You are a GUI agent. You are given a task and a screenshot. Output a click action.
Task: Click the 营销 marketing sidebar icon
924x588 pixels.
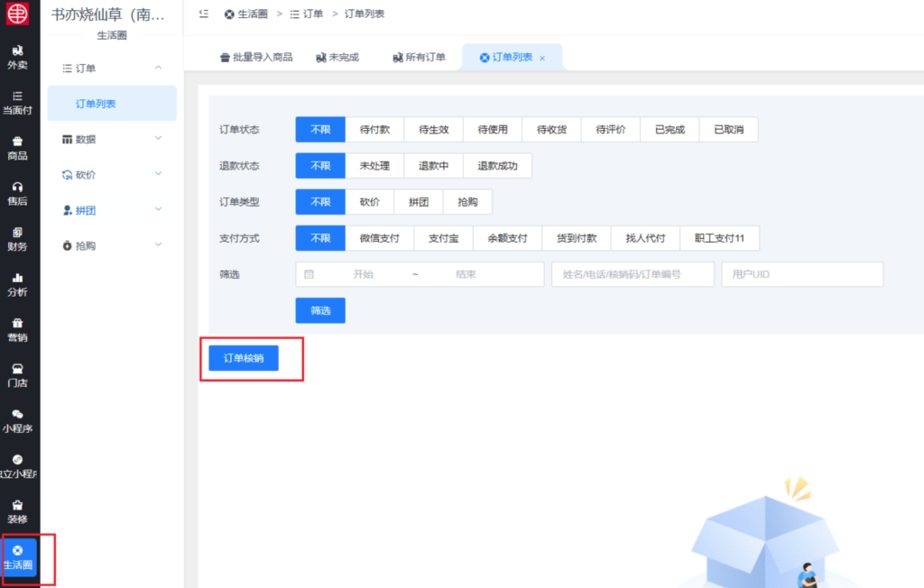19,330
